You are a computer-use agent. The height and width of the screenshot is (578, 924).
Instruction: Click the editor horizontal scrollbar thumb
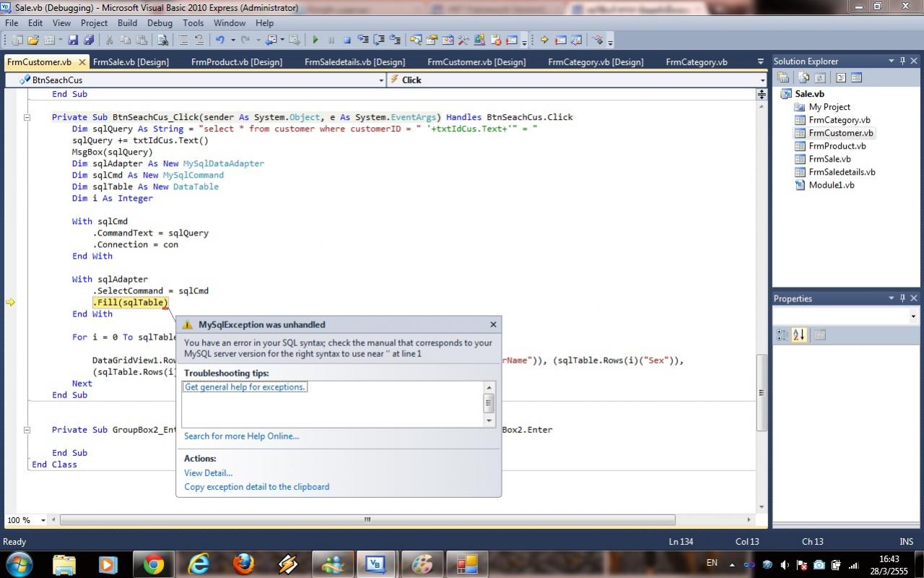[x=367, y=520]
